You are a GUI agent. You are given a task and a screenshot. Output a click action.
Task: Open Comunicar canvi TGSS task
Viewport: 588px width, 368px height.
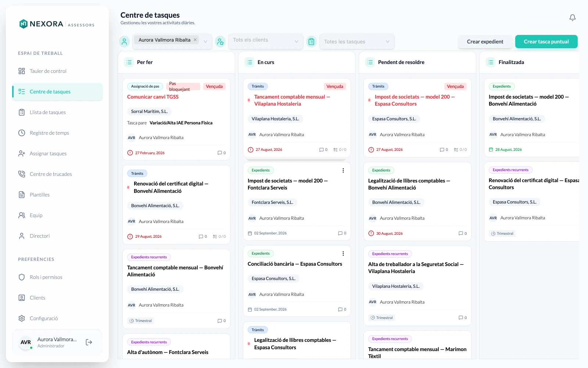pos(153,97)
